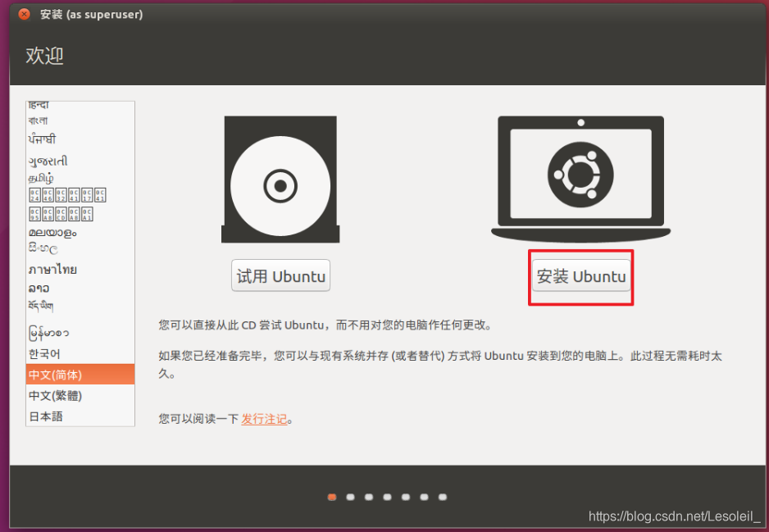Click the laptop with Ubuntu logo icon

coord(580,180)
